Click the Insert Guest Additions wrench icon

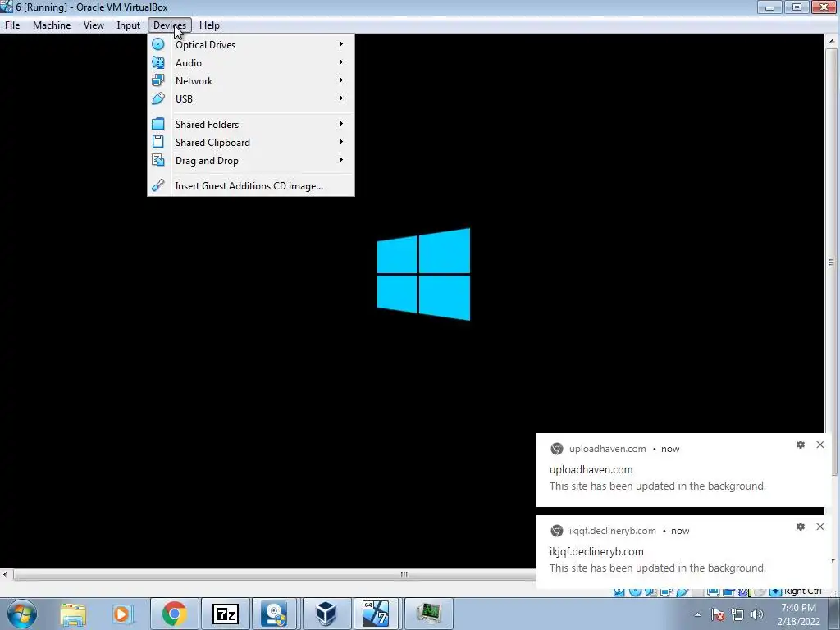point(158,185)
